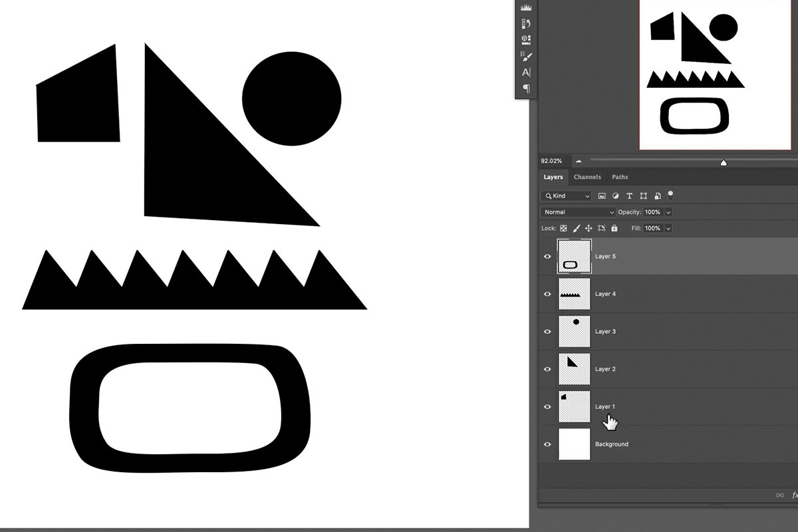
Task: Prevent auto-nesting artboard lock icon
Action: click(x=601, y=228)
